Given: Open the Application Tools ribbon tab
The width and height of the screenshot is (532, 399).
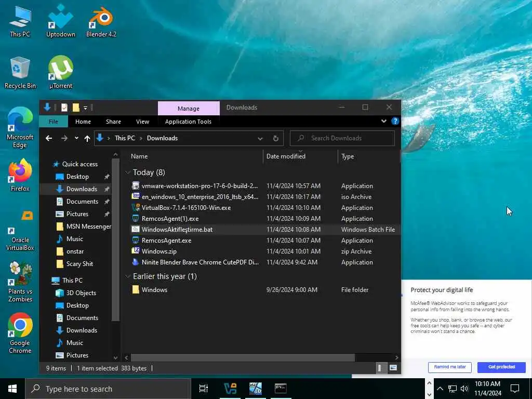Looking at the screenshot, I should (x=188, y=122).
